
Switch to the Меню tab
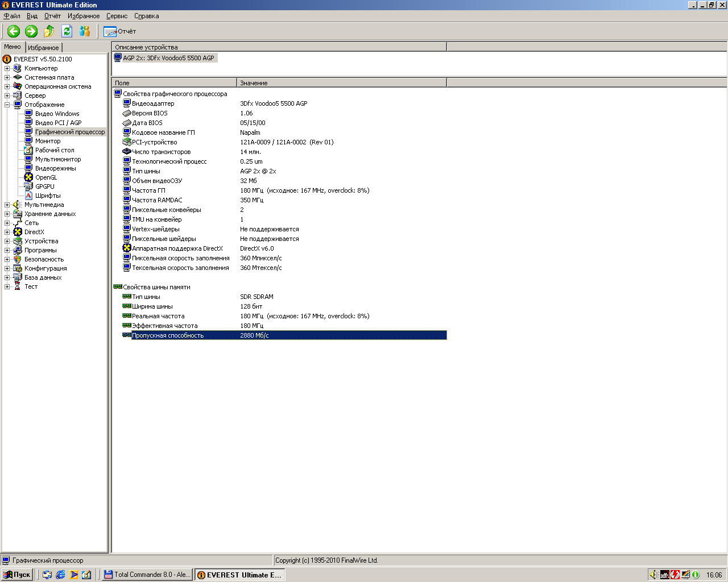tap(13, 47)
